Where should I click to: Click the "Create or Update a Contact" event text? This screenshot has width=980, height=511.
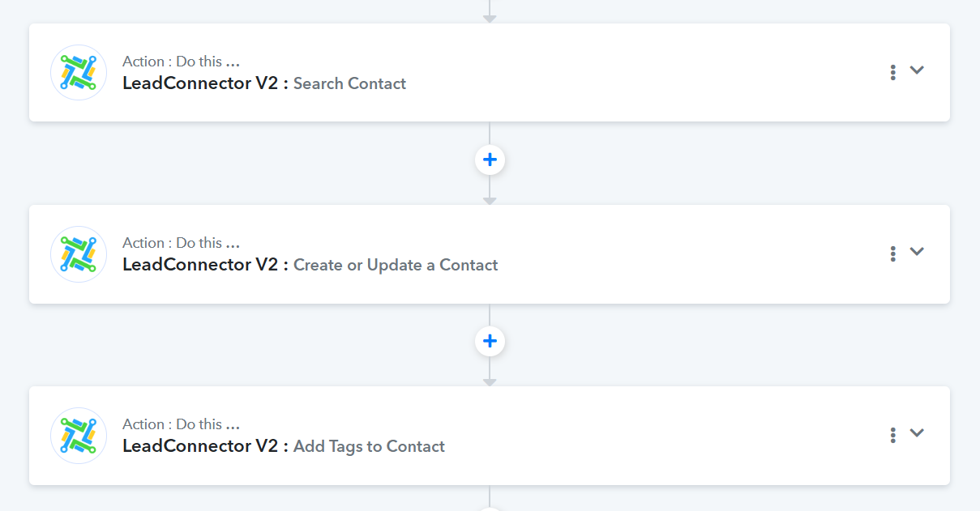point(396,265)
